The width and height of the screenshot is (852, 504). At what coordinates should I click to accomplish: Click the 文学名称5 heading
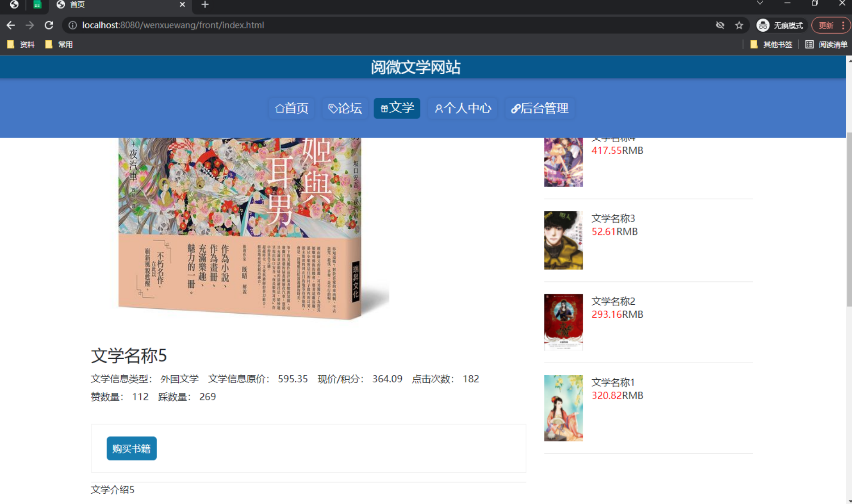coord(129,356)
